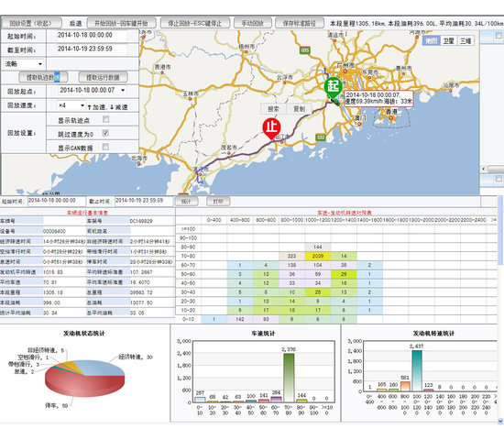Switch map to 卫星 satellite view

coord(449,40)
